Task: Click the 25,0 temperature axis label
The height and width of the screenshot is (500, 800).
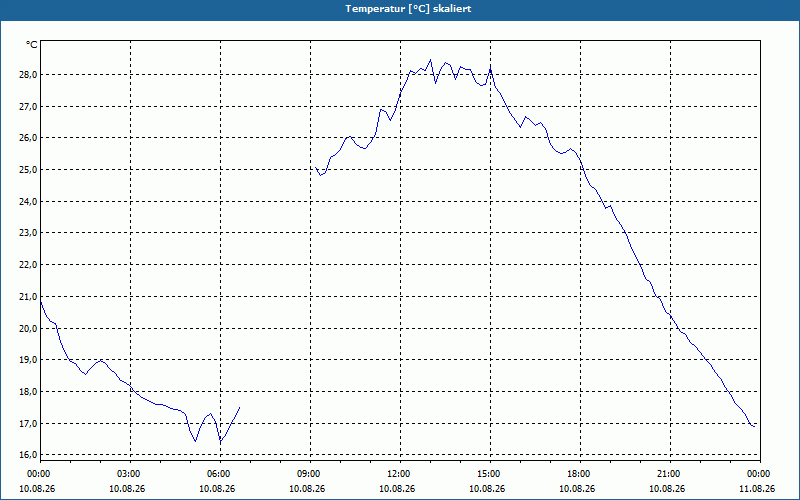Action: [x=29, y=169]
